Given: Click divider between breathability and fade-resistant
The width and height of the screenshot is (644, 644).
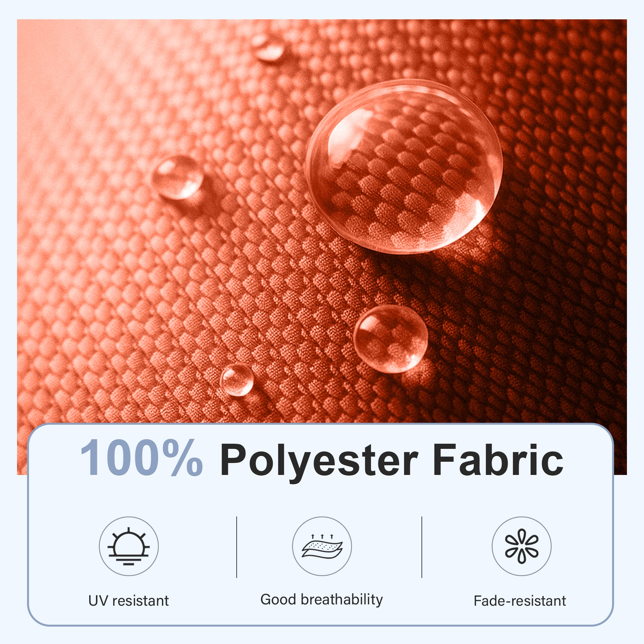Looking at the screenshot, I should pyautogui.click(x=422, y=547).
